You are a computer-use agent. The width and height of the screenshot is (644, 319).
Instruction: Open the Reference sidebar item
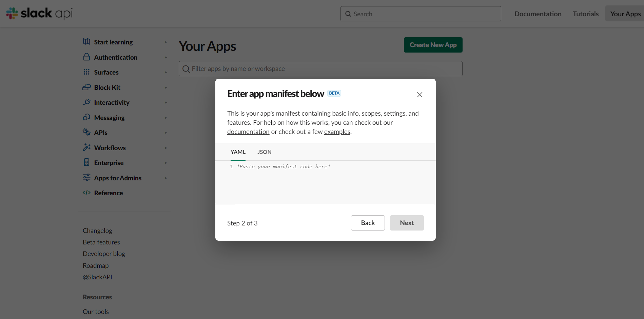coord(109,193)
